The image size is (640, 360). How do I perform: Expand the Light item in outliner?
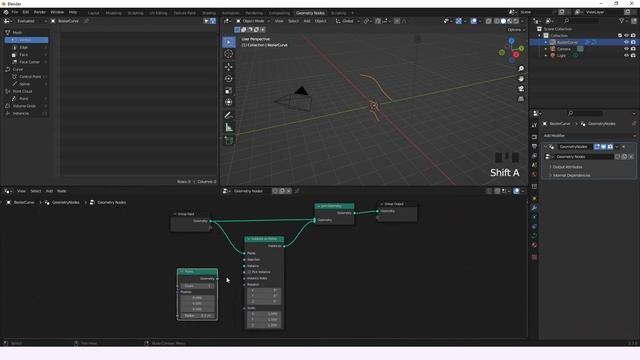click(x=546, y=55)
